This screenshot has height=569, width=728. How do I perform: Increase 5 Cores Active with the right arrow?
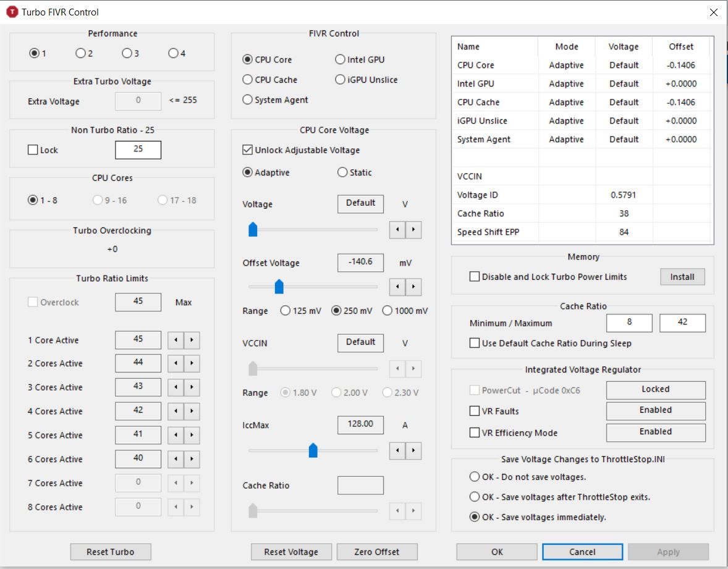point(192,436)
